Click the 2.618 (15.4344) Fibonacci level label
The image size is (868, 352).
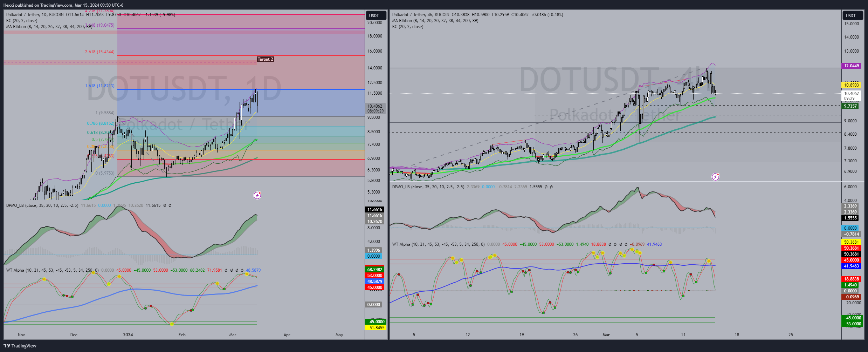pos(99,52)
